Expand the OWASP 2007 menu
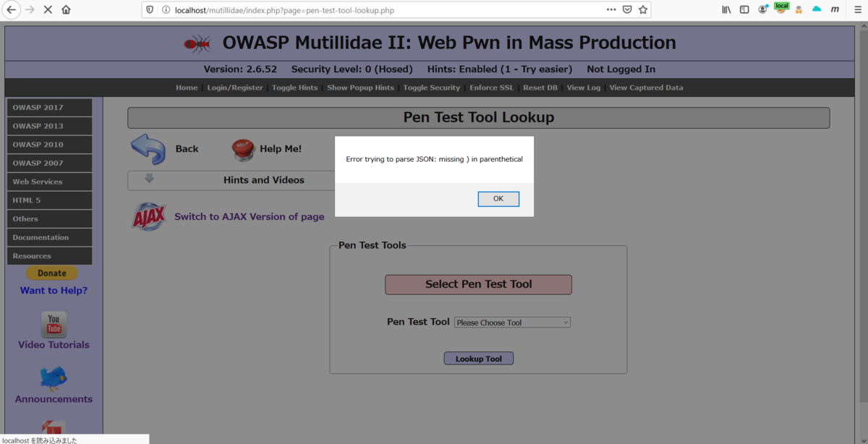 tap(49, 163)
